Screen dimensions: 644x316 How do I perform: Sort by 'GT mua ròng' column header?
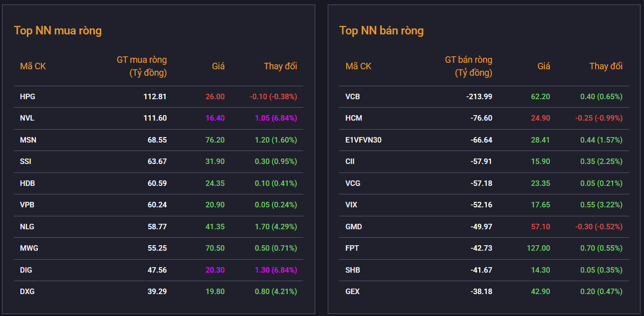point(142,66)
